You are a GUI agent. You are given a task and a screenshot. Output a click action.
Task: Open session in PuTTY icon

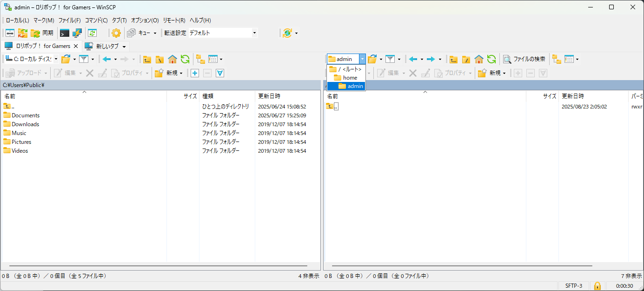tap(77, 33)
